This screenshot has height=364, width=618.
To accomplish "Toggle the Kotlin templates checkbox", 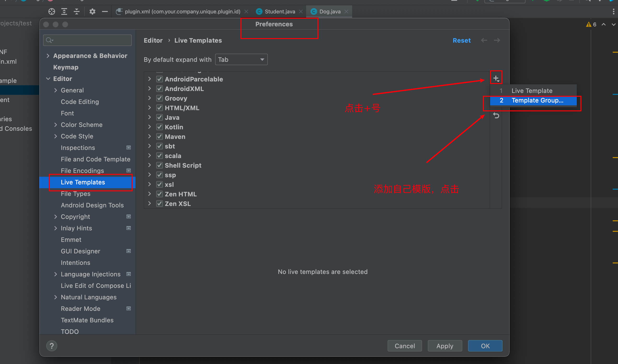I will point(159,126).
